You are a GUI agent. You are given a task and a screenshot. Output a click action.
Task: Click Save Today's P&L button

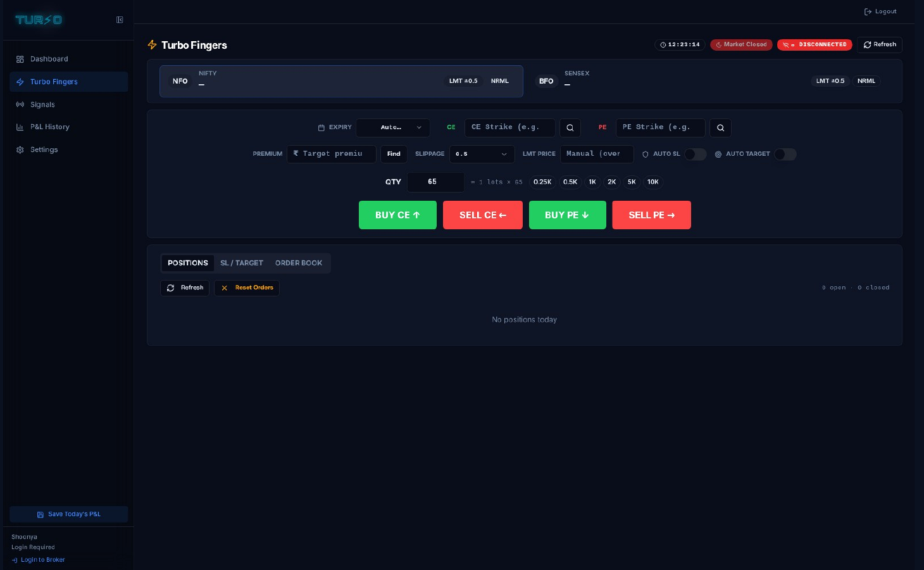(68, 514)
